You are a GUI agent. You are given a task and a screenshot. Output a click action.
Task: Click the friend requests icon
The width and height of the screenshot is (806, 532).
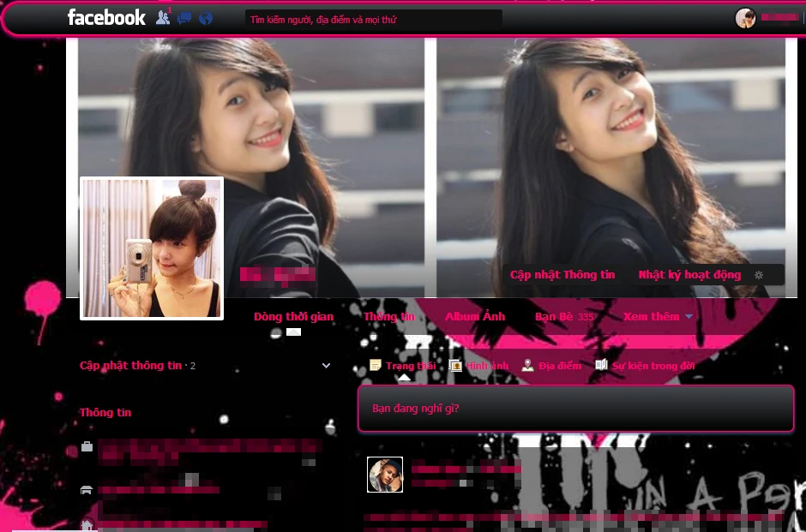(x=162, y=18)
